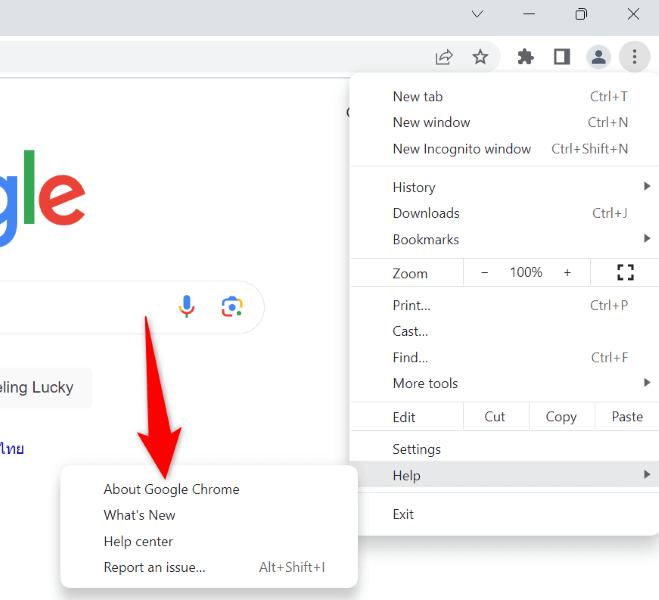The width and height of the screenshot is (659, 600).
Task: Click the tab search chevron in title bar
Action: [x=477, y=14]
